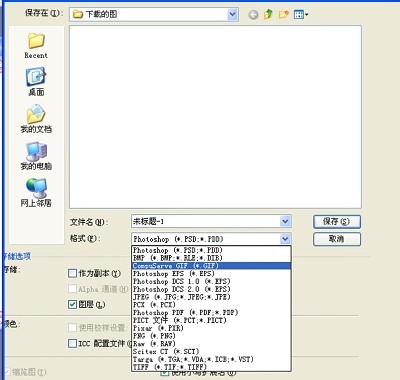Choose Raw (*.RAW) format
This screenshot has width=400, height=380.
pyautogui.click(x=211, y=344)
